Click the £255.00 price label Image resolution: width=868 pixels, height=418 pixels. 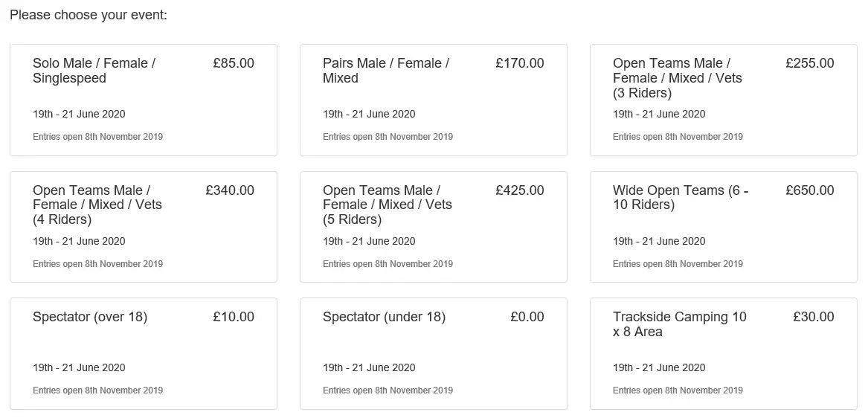(810, 63)
